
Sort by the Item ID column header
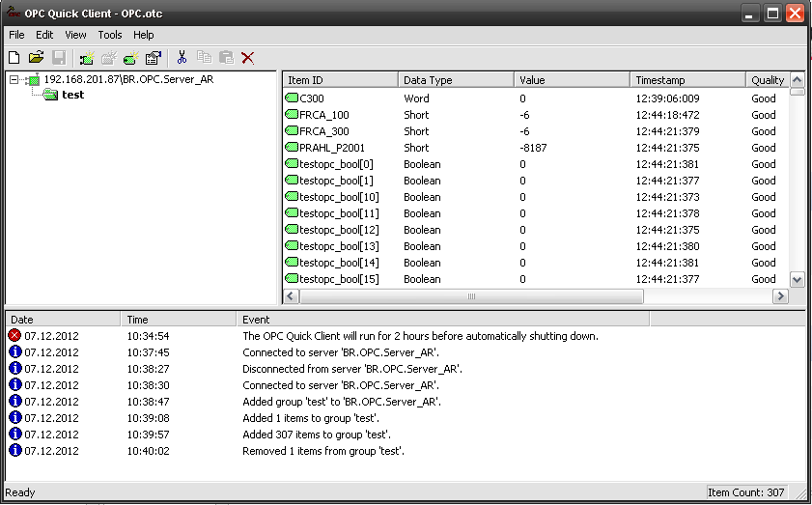click(341, 80)
